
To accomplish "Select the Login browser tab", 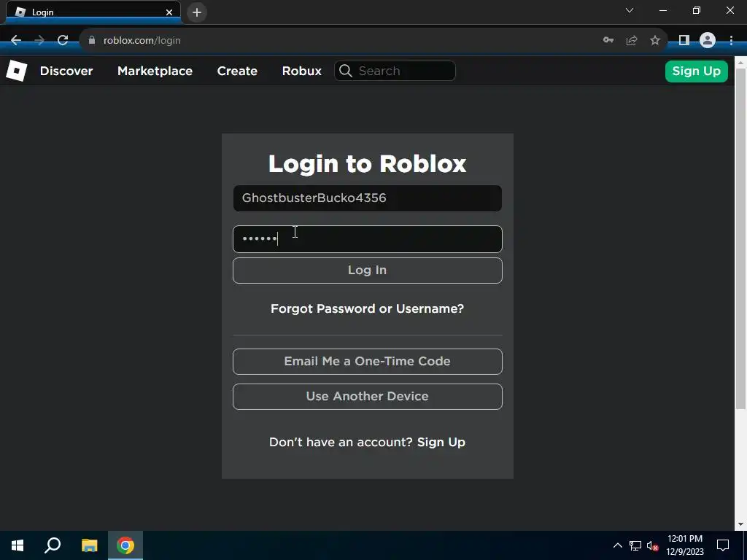I will click(93, 12).
